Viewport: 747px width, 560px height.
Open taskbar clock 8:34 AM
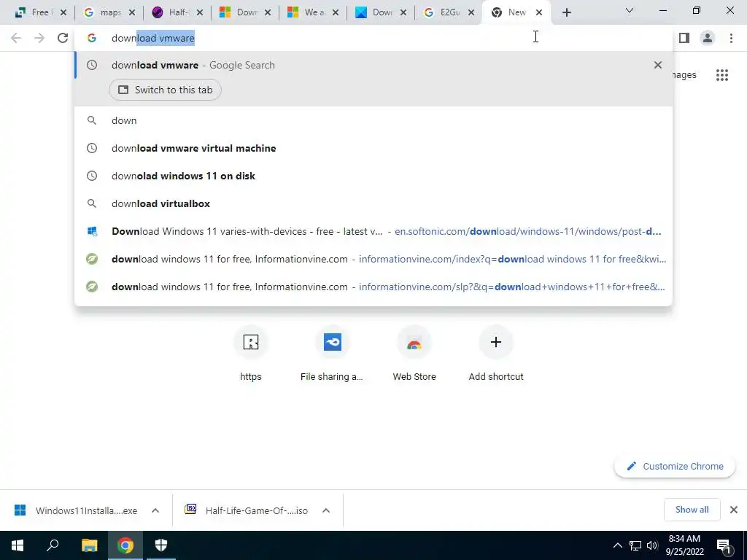click(684, 545)
